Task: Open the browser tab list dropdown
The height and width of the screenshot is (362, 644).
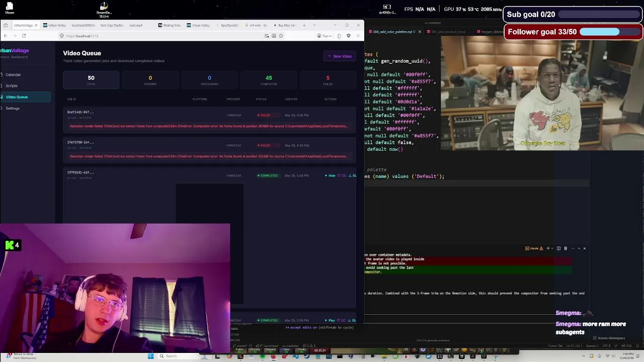Action: (x=314, y=25)
